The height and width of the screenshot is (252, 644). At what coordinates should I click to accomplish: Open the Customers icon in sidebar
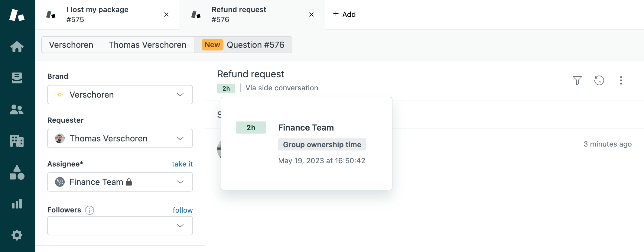pyautogui.click(x=17, y=109)
